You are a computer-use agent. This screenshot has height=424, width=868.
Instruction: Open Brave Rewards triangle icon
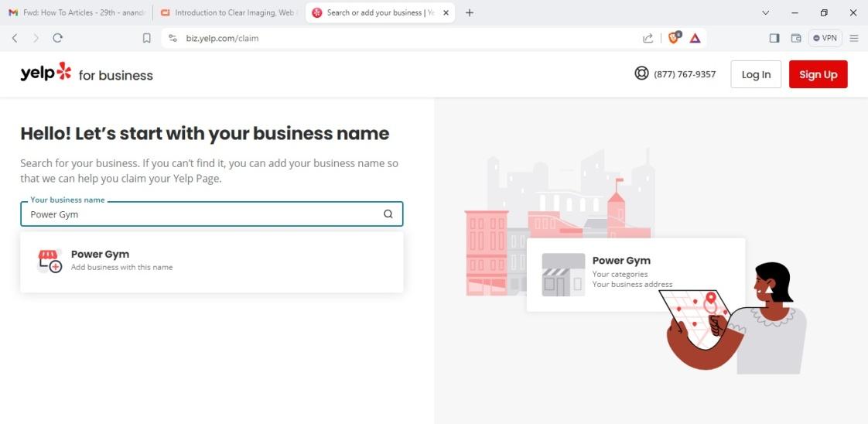(695, 38)
